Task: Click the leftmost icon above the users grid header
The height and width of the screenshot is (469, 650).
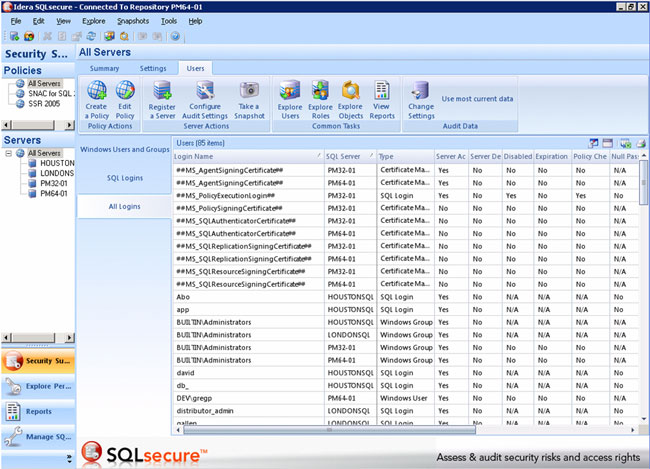Action: point(593,143)
